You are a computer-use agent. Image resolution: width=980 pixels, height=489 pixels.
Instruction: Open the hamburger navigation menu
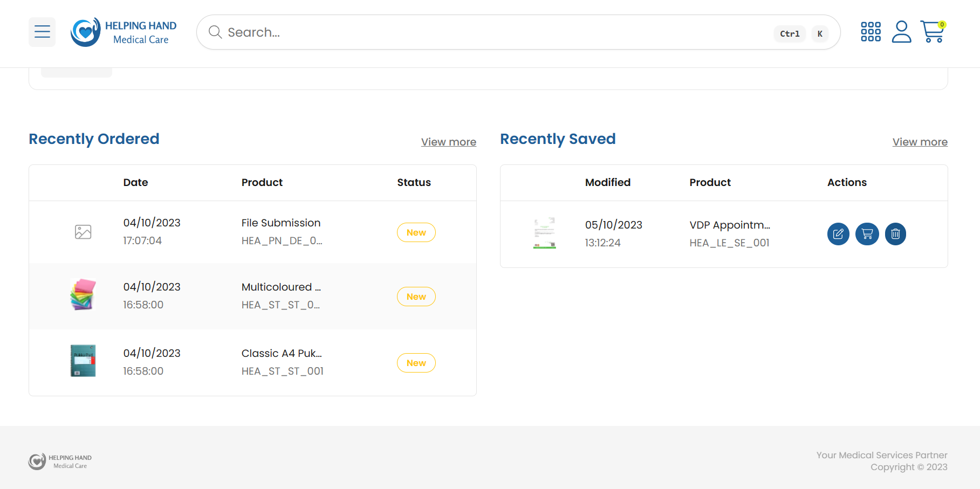coord(42,32)
